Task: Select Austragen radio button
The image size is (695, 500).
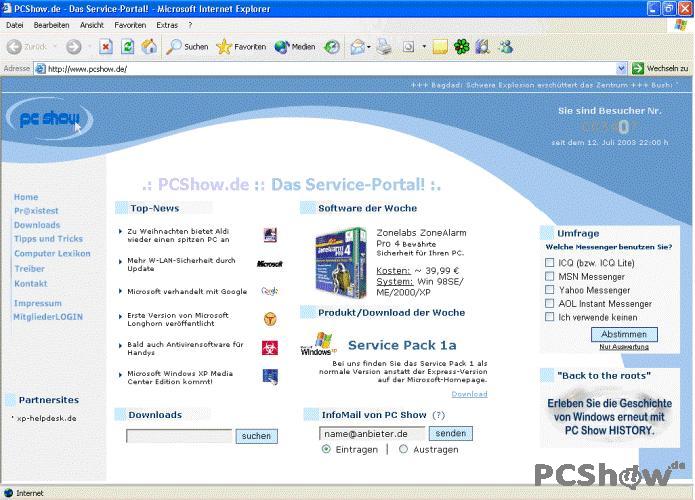Action: point(403,449)
